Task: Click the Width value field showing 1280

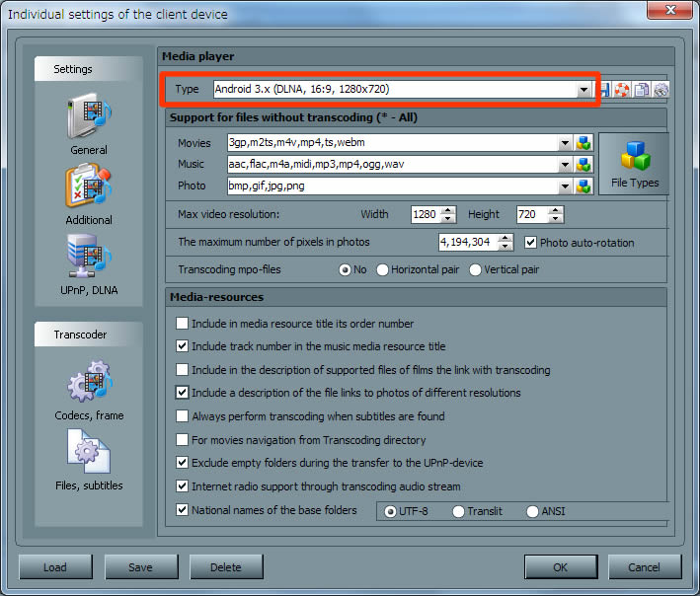Action: (x=426, y=214)
